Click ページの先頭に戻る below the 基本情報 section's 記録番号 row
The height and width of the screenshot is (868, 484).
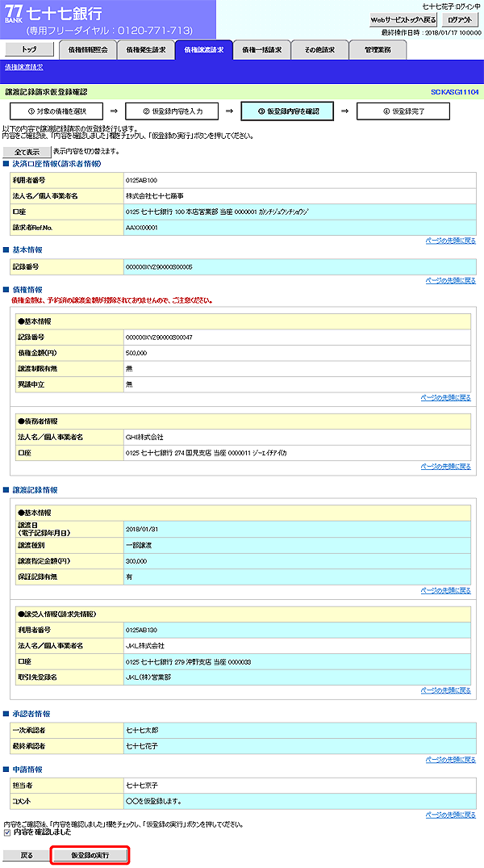tap(450, 280)
